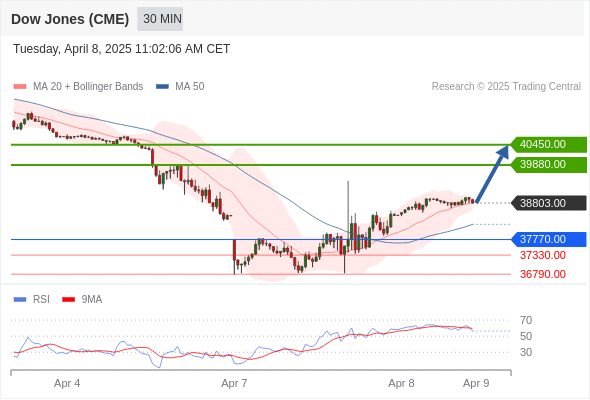Click the red 36790.00 support label
This screenshot has height=400, width=590.
[543, 274]
